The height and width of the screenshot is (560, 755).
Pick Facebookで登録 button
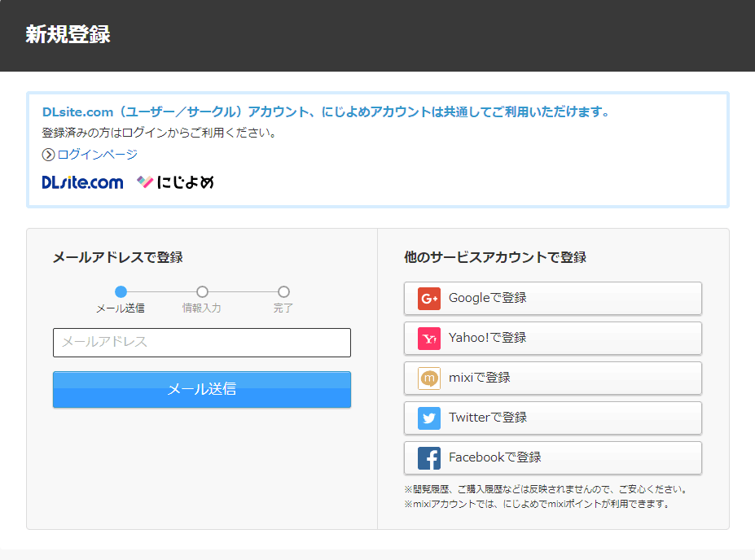coord(552,458)
